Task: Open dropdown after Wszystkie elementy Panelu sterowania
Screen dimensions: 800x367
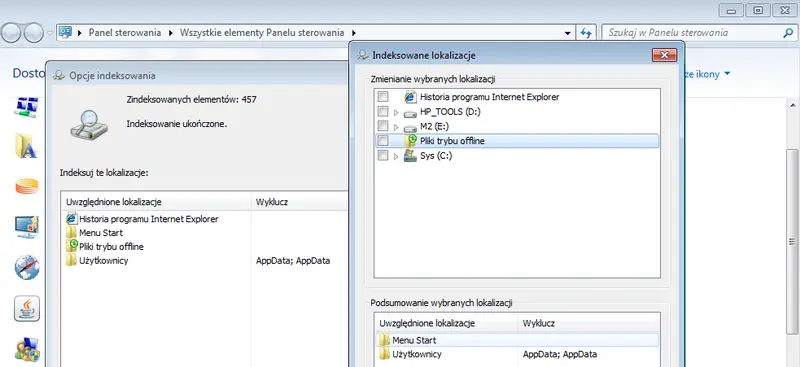Action: coord(354,33)
